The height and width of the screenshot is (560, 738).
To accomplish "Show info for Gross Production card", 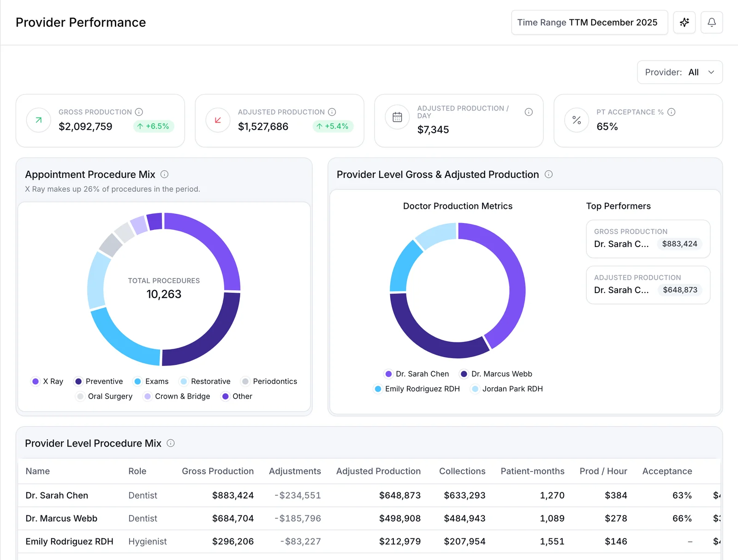I will pyautogui.click(x=139, y=112).
